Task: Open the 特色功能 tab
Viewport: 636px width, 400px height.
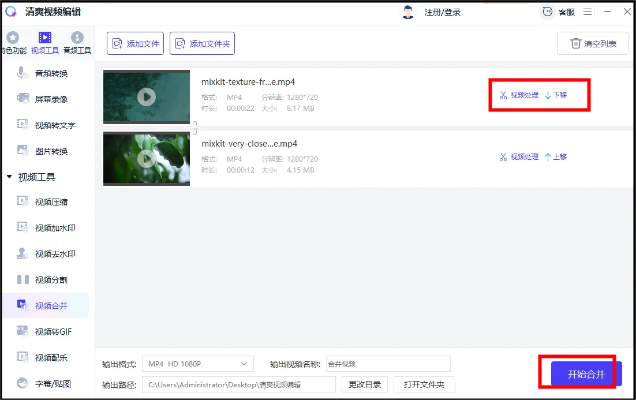Action: 13,43
